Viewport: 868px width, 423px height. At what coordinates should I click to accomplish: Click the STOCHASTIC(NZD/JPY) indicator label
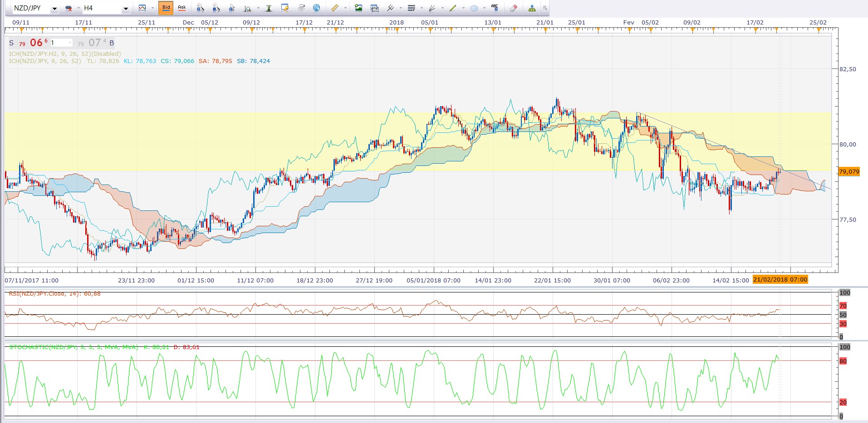(74, 347)
